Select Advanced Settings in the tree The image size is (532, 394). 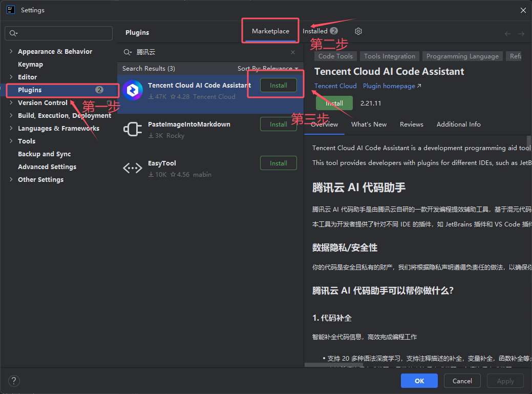coord(47,167)
